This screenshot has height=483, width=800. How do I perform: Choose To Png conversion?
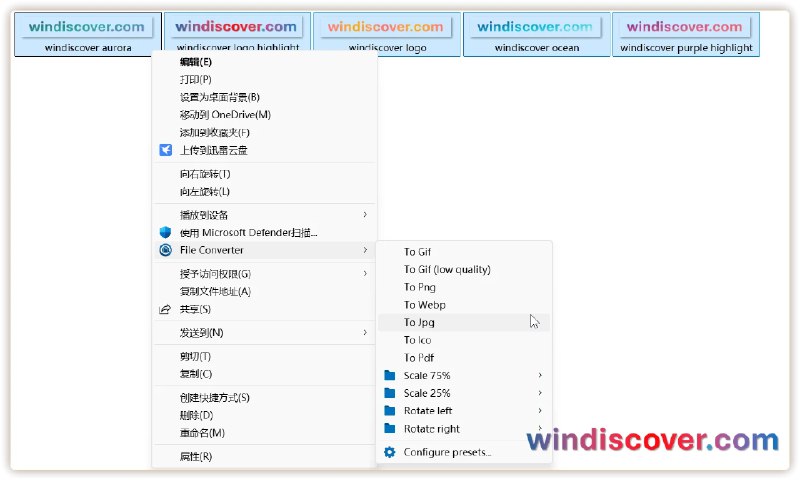(x=464, y=287)
